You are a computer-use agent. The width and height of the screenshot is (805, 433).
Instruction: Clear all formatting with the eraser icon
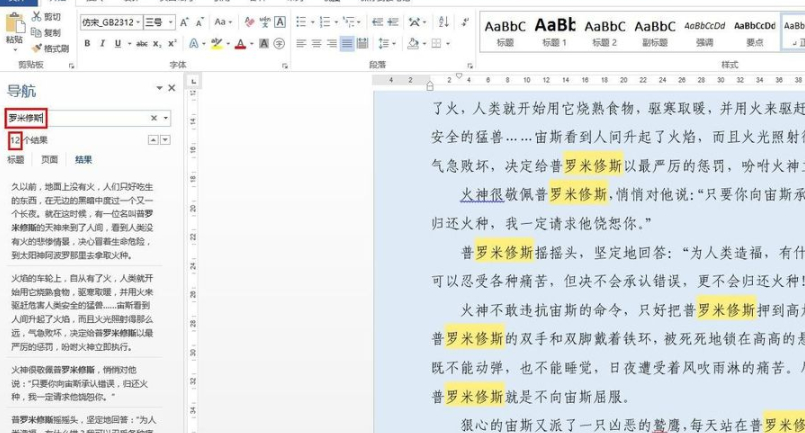(250, 22)
